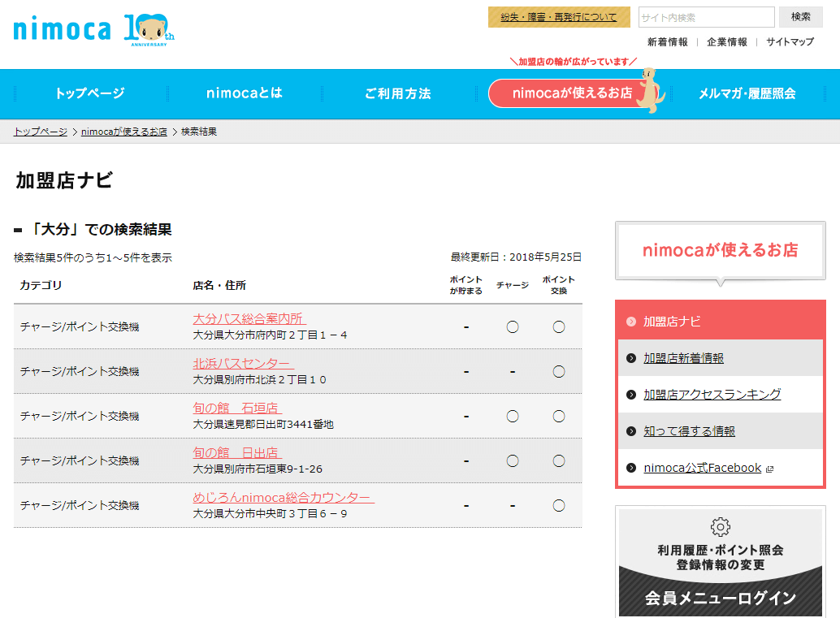This screenshot has width=840, height=618.
Task: Click the nimoca 10th anniversary logo
Action: click(93, 30)
